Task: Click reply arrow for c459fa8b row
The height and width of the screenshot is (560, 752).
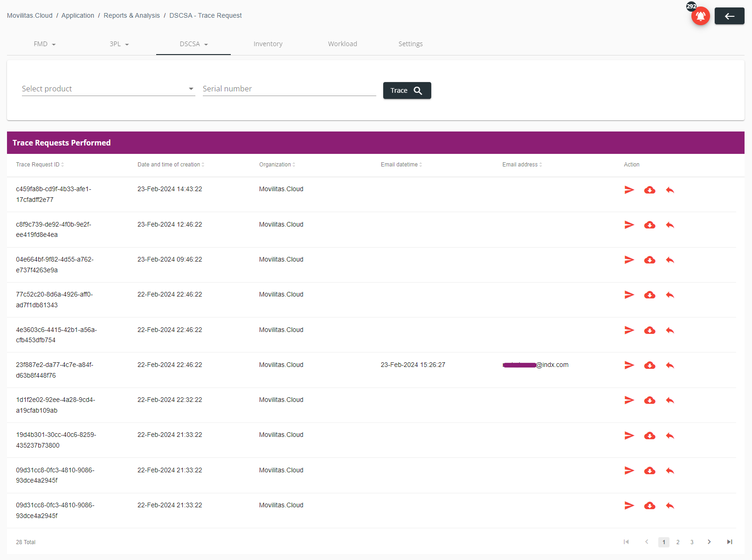Action: click(x=670, y=190)
